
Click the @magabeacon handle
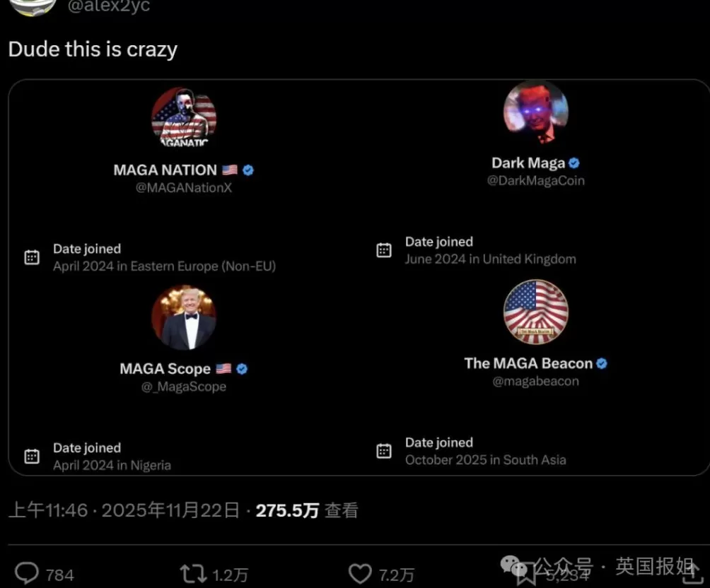click(535, 381)
